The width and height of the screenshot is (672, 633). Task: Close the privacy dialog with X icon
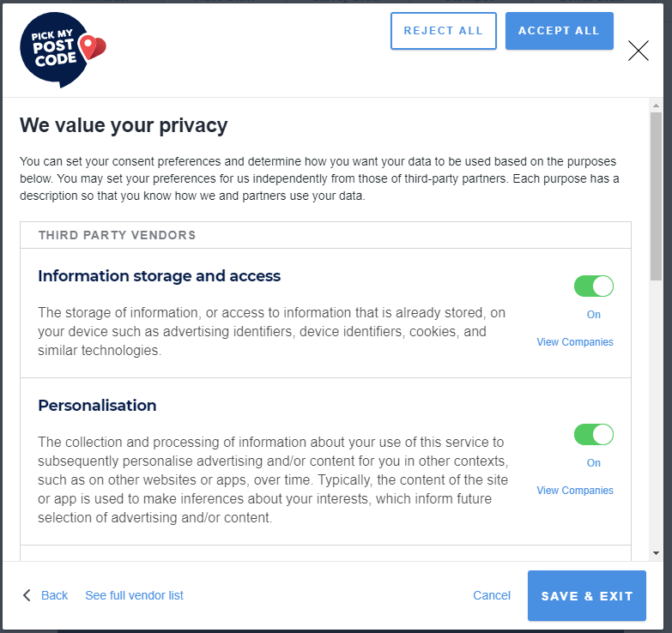(639, 51)
